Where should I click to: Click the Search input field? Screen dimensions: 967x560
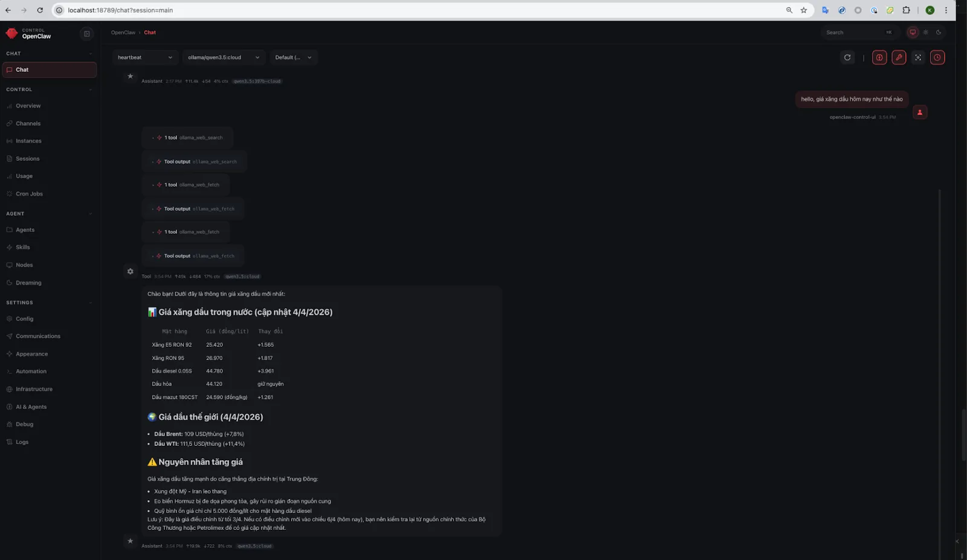coord(852,33)
